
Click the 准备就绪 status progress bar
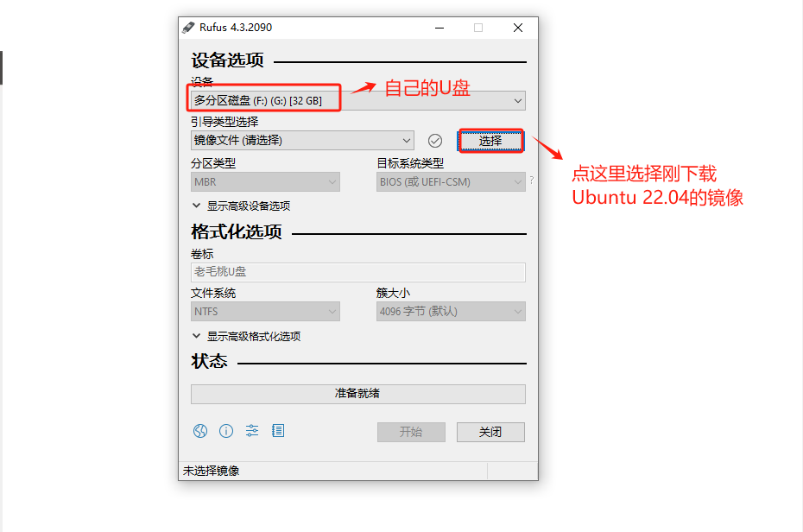click(x=358, y=394)
